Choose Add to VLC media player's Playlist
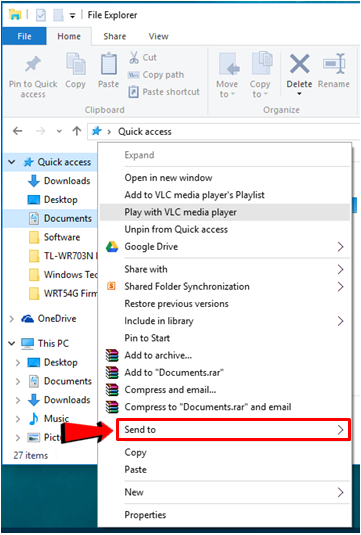 pyautogui.click(x=225, y=195)
